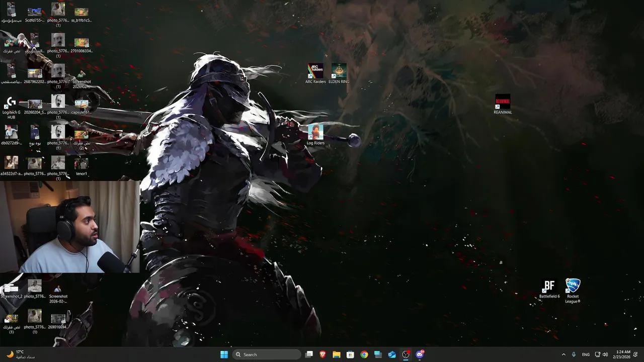The image size is (644, 362).
Task: Switch to OBS Studio taskbar icon
Action: coord(406,354)
